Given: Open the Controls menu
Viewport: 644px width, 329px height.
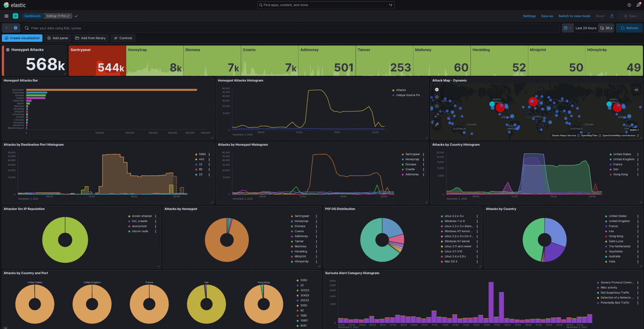Looking at the screenshot, I should point(123,38).
